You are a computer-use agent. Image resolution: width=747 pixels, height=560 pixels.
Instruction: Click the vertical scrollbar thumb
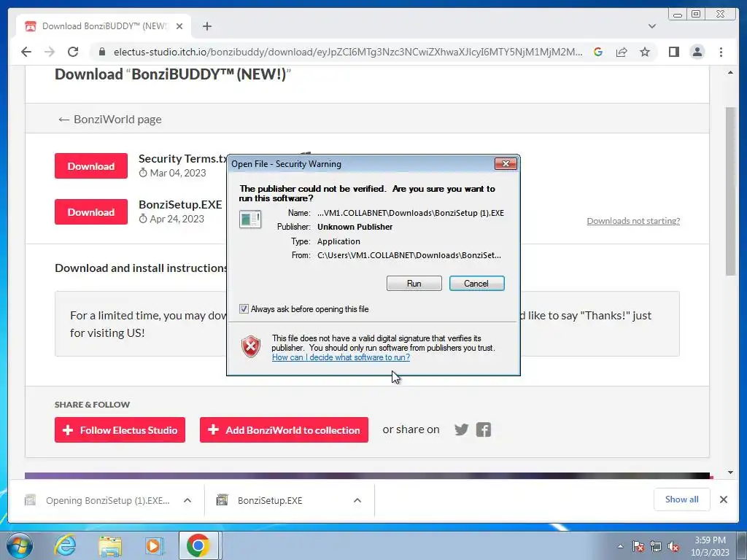tap(730, 190)
